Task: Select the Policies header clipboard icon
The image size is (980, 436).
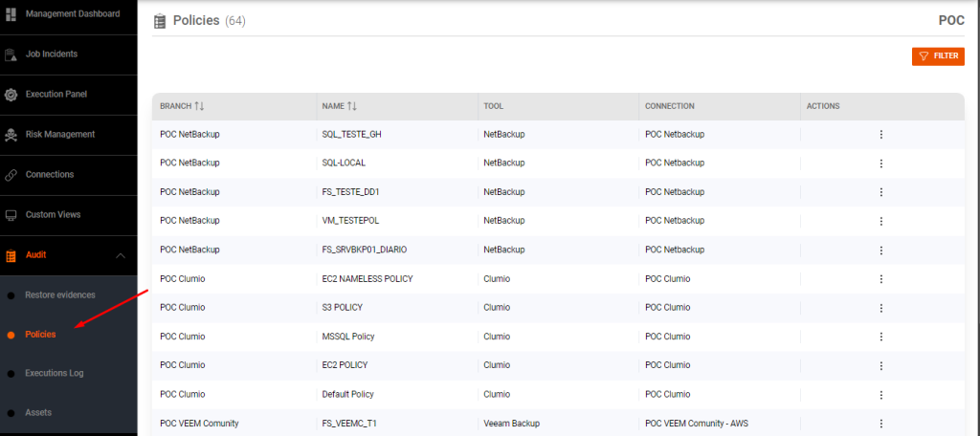Action: [160, 21]
